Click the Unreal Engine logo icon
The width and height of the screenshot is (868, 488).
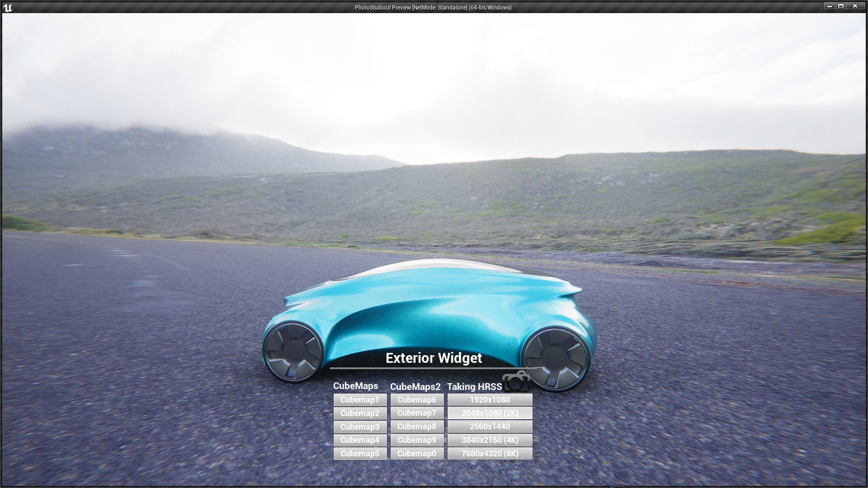(8, 7)
